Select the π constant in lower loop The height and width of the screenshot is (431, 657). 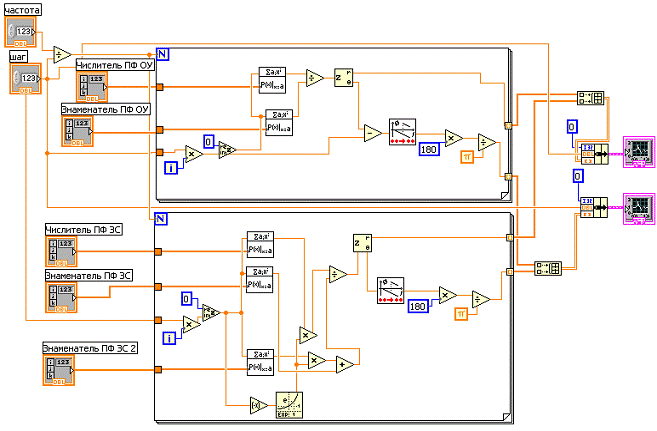click(x=460, y=313)
